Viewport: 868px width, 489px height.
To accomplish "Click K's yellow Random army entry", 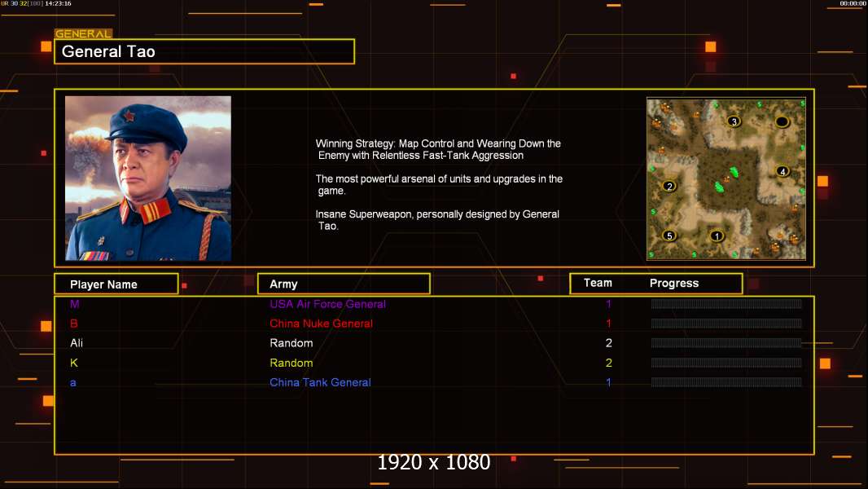I will pos(292,363).
